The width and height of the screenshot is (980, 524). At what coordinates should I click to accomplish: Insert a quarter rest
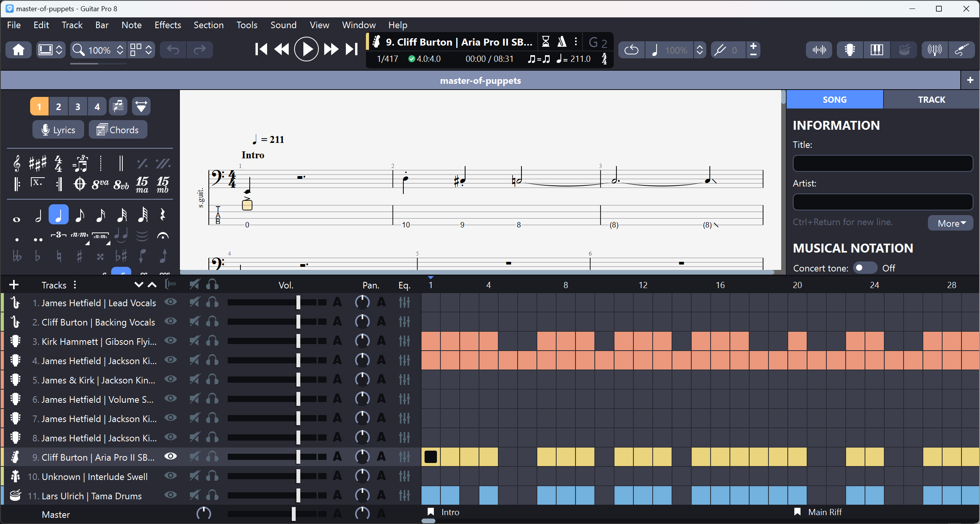point(162,215)
